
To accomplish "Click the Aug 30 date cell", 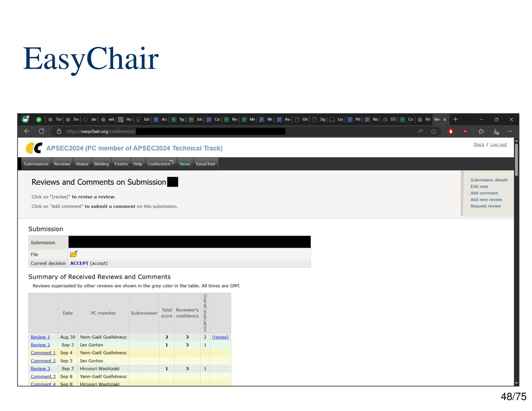I will (x=68, y=337).
